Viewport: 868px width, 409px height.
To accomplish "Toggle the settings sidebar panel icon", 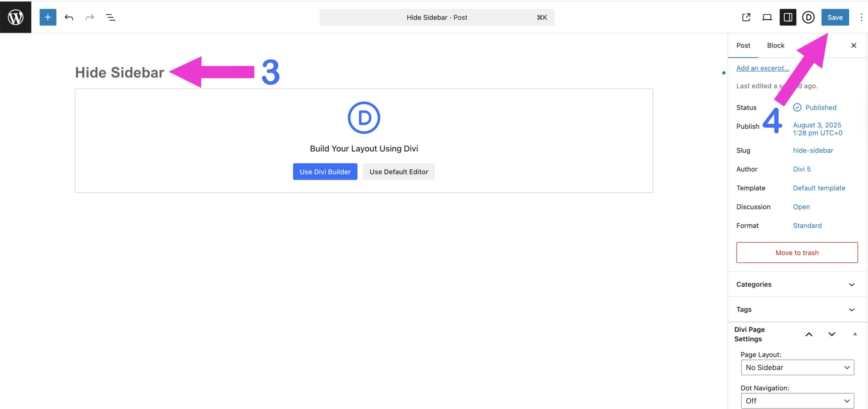I will (x=788, y=17).
